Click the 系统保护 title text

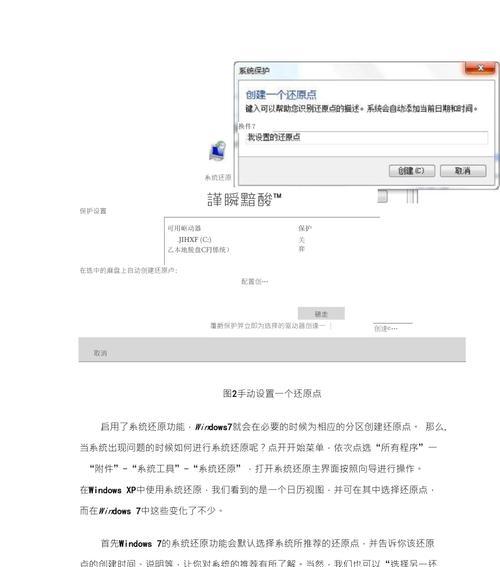254,71
